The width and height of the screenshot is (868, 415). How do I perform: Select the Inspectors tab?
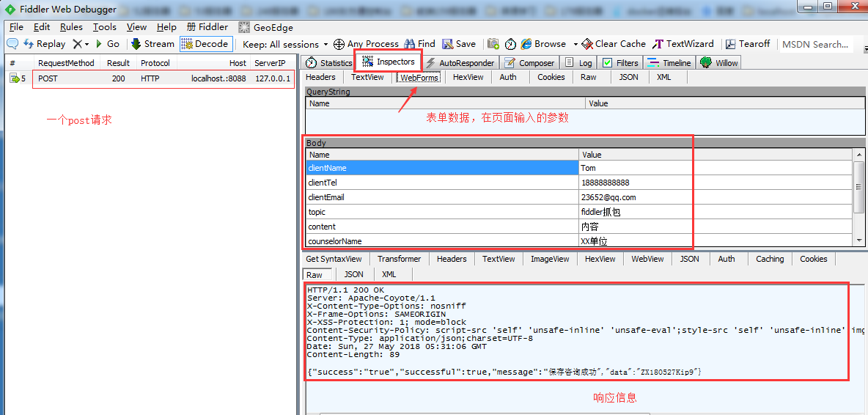389,62
